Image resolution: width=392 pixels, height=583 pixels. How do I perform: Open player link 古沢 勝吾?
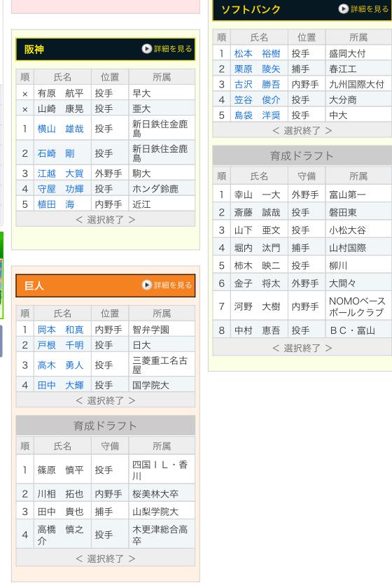coord(257,85)
